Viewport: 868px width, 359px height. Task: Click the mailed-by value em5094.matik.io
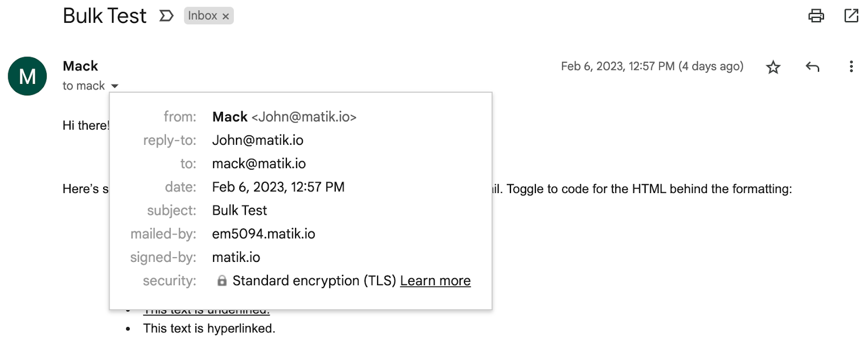point(264,234)
